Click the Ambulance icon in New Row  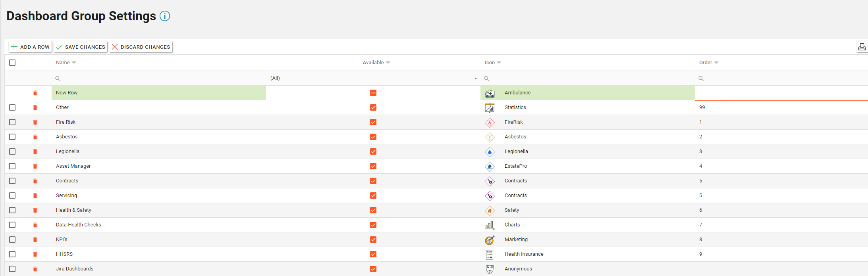(x=490, y=93)
